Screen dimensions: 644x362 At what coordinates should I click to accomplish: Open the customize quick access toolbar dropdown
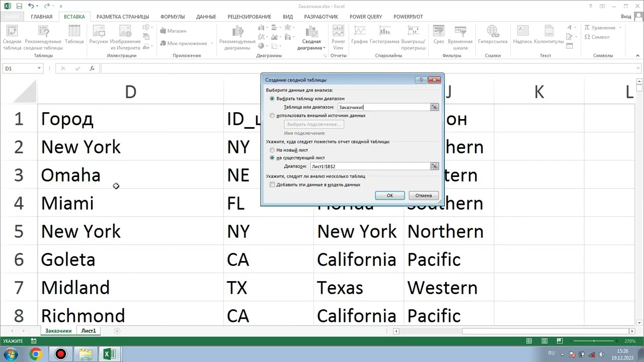61,6
